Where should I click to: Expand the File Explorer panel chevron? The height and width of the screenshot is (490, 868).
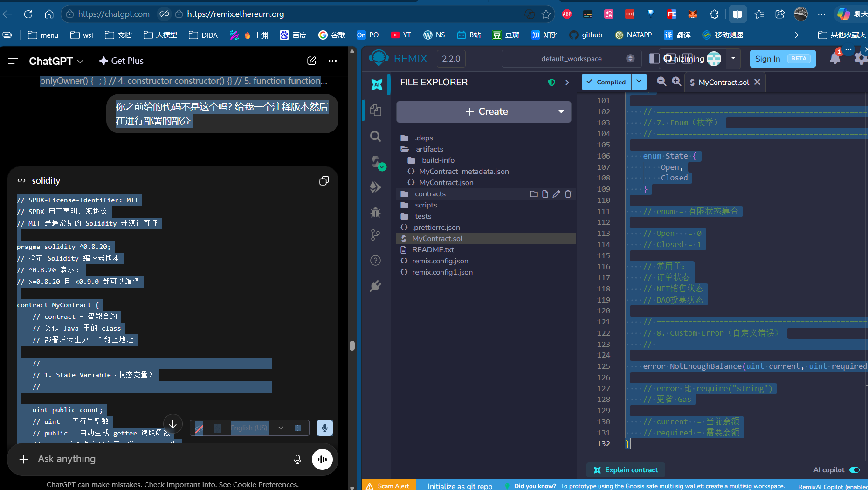567,83
